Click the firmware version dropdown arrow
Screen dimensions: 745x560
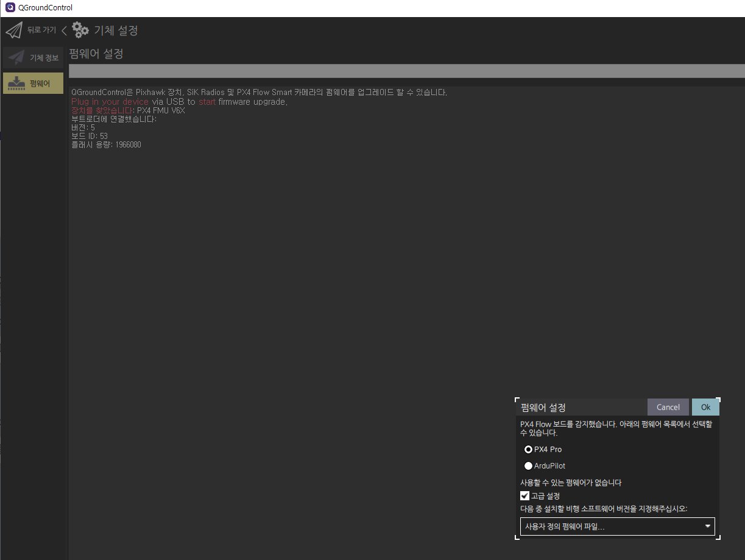pyautogui.click(x=707, y=526)
